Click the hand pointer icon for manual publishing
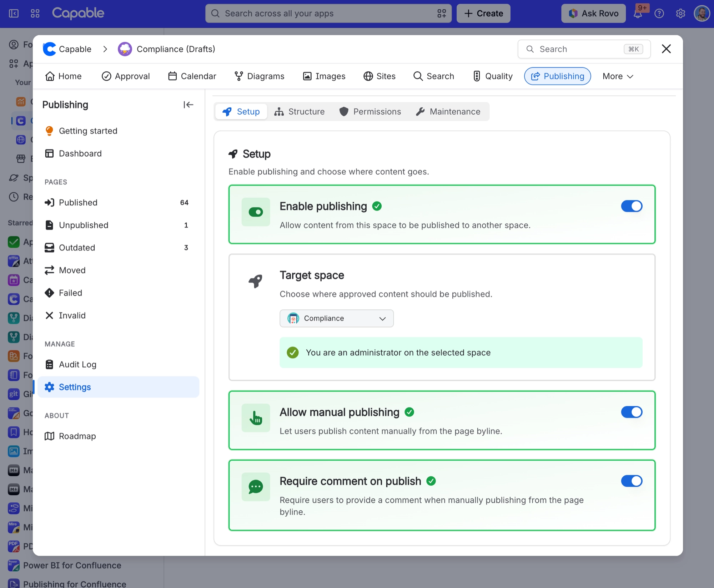 click(256, 418)
